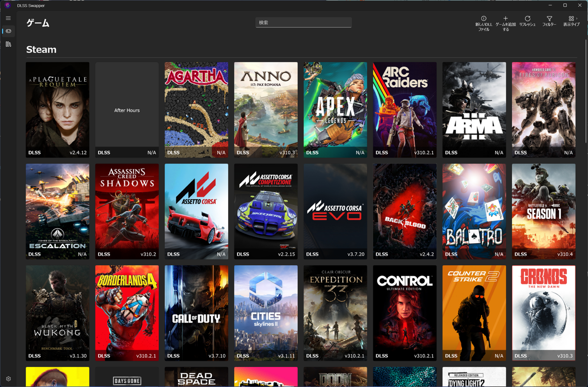Open A Plague Tale Requiem cover
This screenshot has height=387, width=588.
57,110
